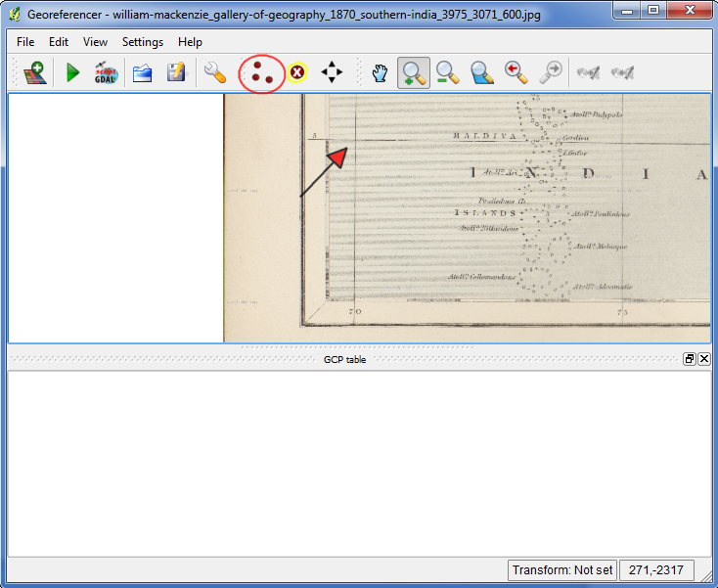Save GCP points as icon
Image resolution: width=718 pixels, height=588 pixels.
coord(176,72)
